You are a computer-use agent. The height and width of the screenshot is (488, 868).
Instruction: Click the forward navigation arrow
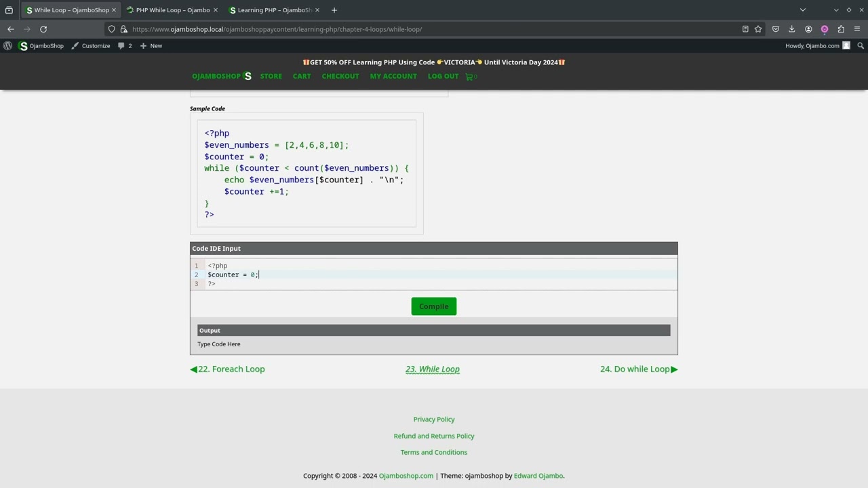point(27,29)
